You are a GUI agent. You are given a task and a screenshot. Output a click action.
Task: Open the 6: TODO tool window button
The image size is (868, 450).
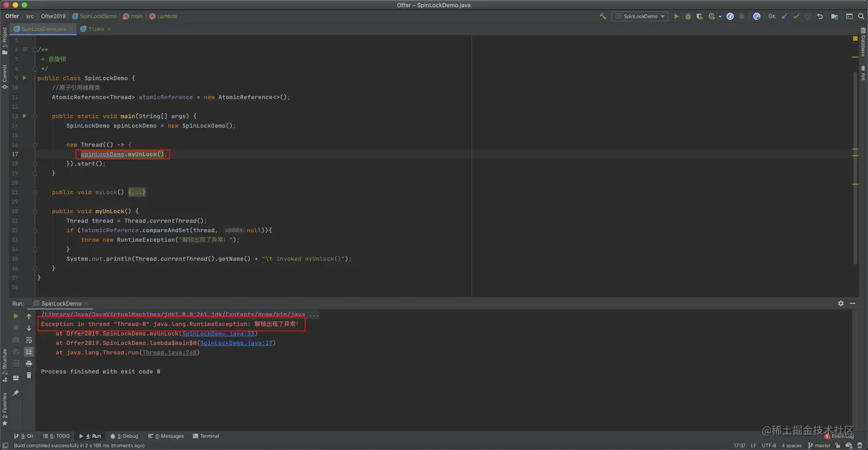point(55,436)
